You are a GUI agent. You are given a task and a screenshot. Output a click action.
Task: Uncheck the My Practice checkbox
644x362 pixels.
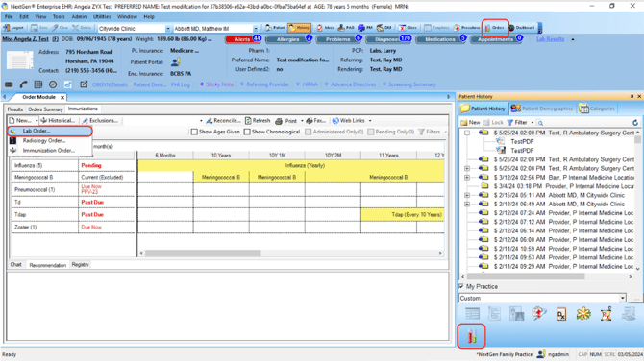tap(461, 286)
